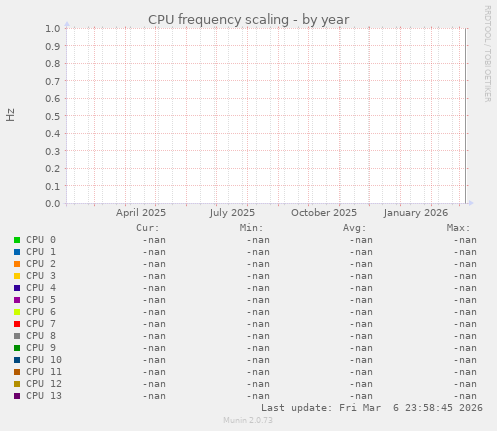497x431 pixels.
Task: Select the 'CPU 7' legend label
Action: (x=41, y=324)
